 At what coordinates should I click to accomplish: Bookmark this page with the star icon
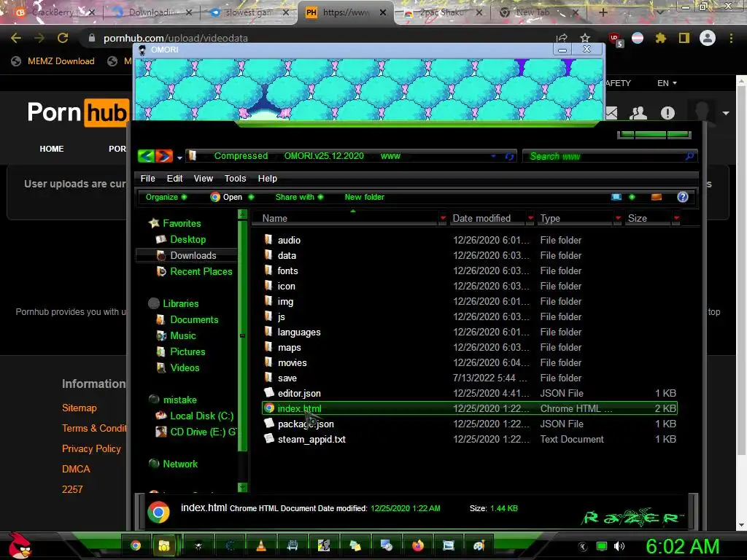tap(585, 38)
